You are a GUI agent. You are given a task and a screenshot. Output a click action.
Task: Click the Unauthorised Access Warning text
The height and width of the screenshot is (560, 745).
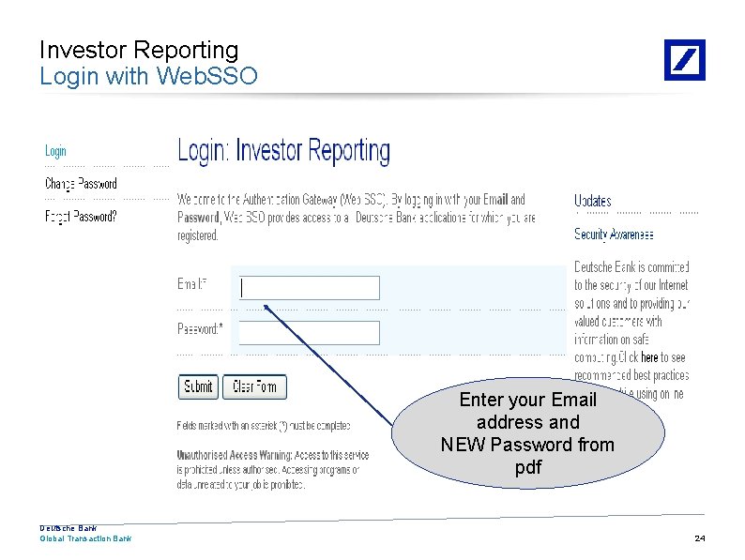[273, 470]
